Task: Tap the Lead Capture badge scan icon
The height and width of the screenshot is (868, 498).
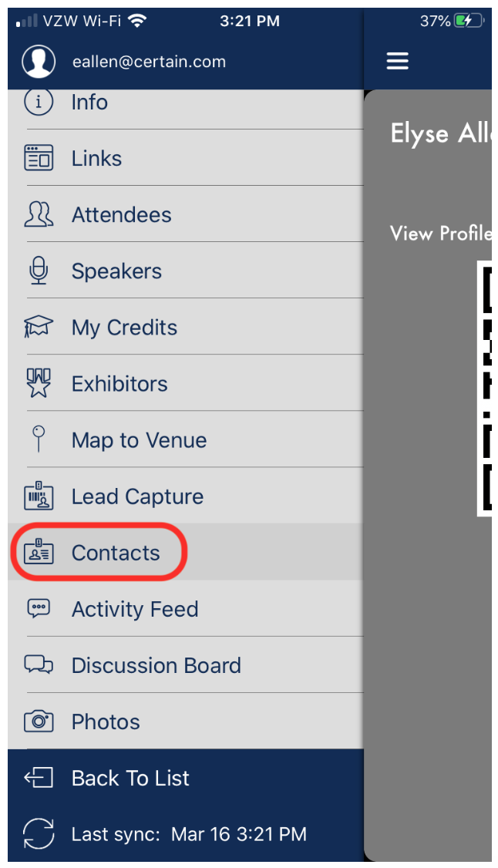Action: point(39,496)
